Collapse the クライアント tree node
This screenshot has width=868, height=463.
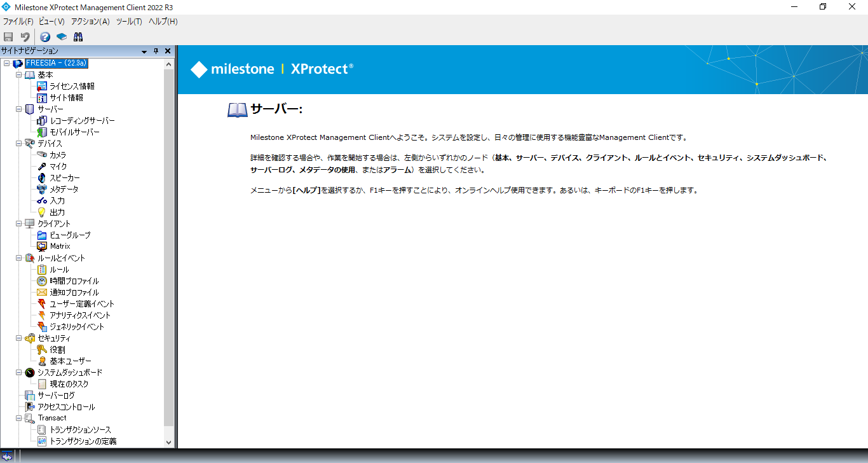point(19,224)
